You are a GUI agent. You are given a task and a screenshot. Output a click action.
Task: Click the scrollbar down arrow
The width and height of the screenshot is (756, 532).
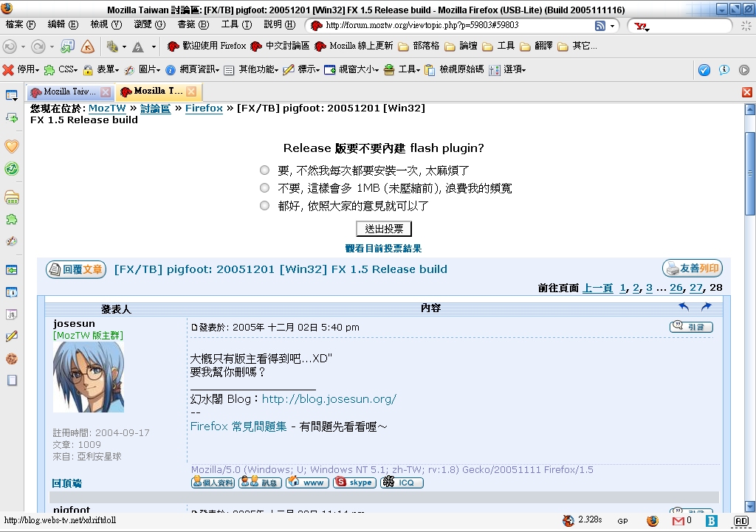tap(750, 507)
